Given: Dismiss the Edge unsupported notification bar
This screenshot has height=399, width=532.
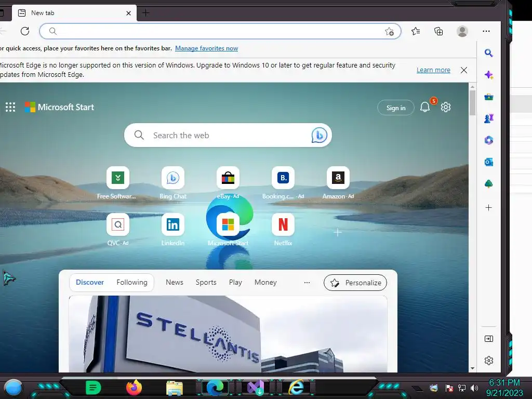Looking at the screenshot, I should 464,70.
